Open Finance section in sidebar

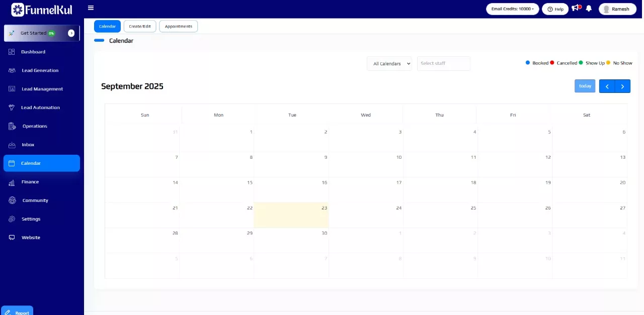click(x=30, y=182)
